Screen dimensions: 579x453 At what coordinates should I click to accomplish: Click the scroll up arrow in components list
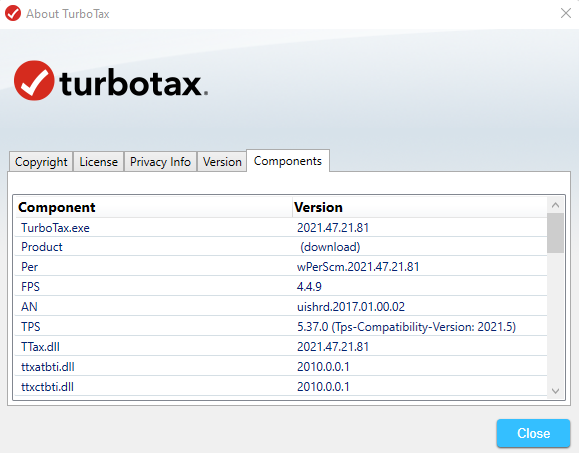pyautogui.click(x=555, y=205)
